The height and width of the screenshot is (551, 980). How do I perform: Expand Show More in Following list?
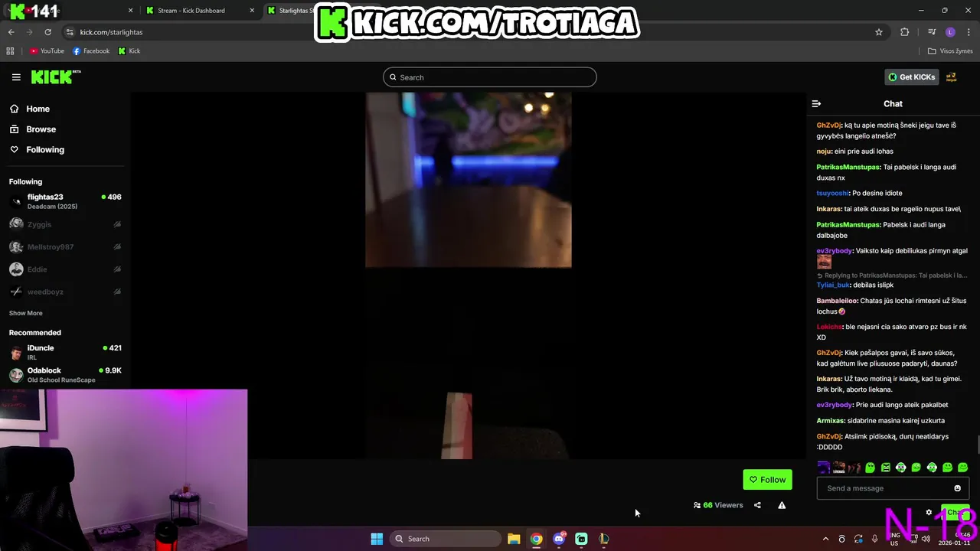(26, 313)
